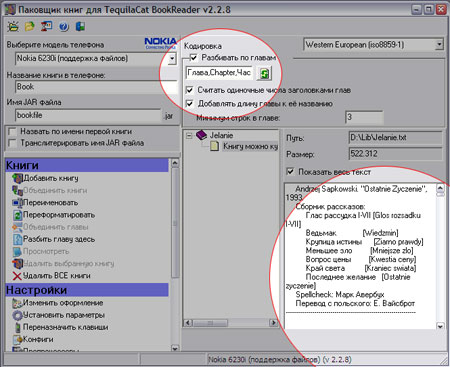Viewport: 450px width, 367px height.
Task: Click the Andrzej Sapkowski text line
Action: click(362, 189)
